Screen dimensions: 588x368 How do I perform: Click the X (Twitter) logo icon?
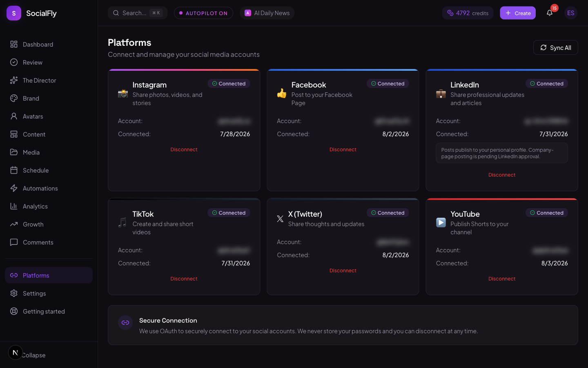280,219
